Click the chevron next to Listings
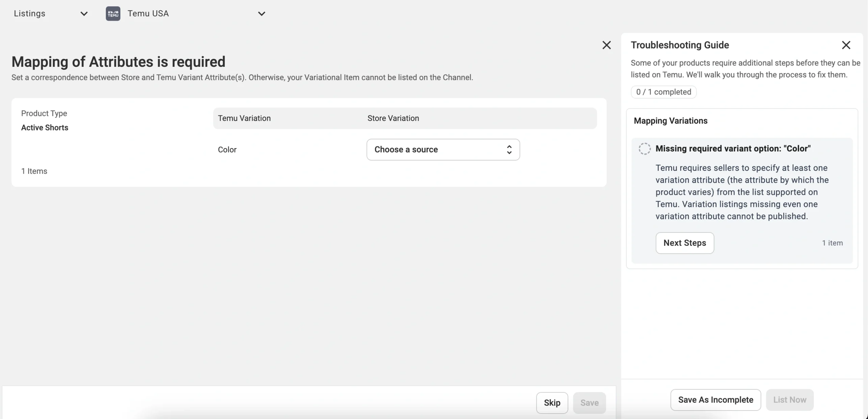This screenshot has height=419, width=868. [84, 14]
